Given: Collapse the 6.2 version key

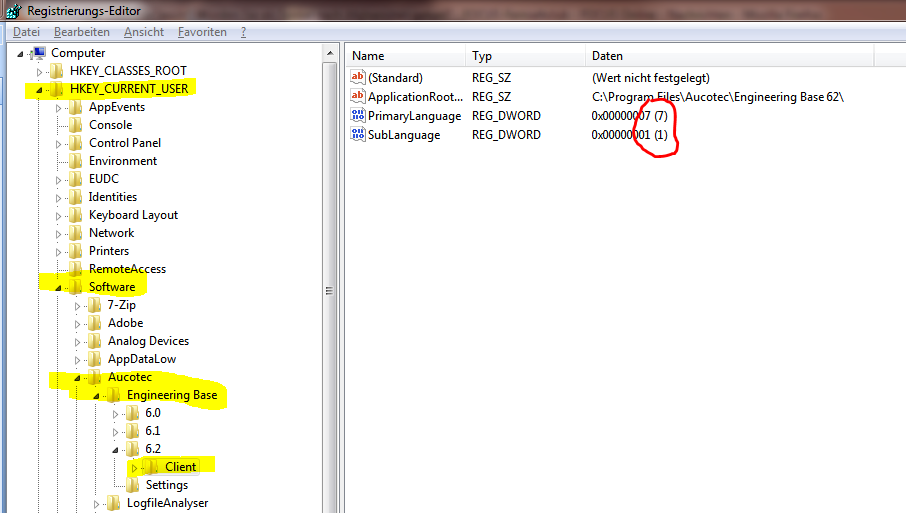Looking at the screenshot, I should pos(116,449).
